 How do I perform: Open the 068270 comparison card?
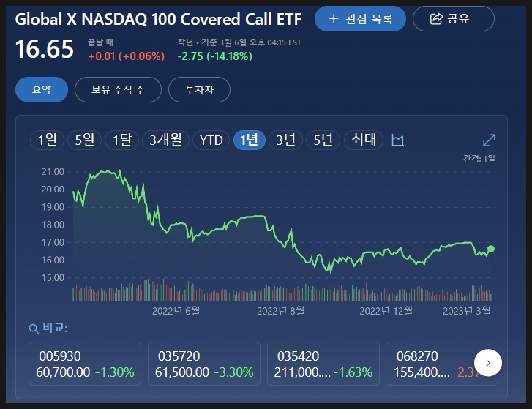[441, 364]
